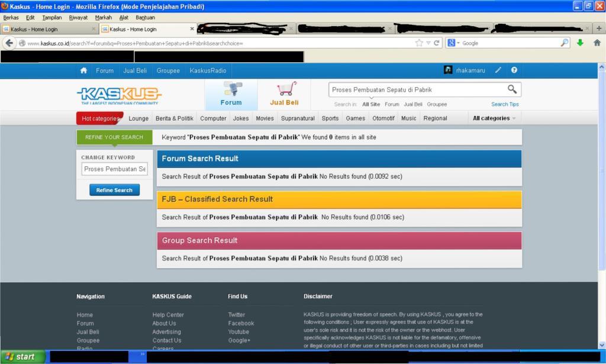Click the Kaskus home icon in the top bar
This screenshot has width=606, height=364.
83,70
